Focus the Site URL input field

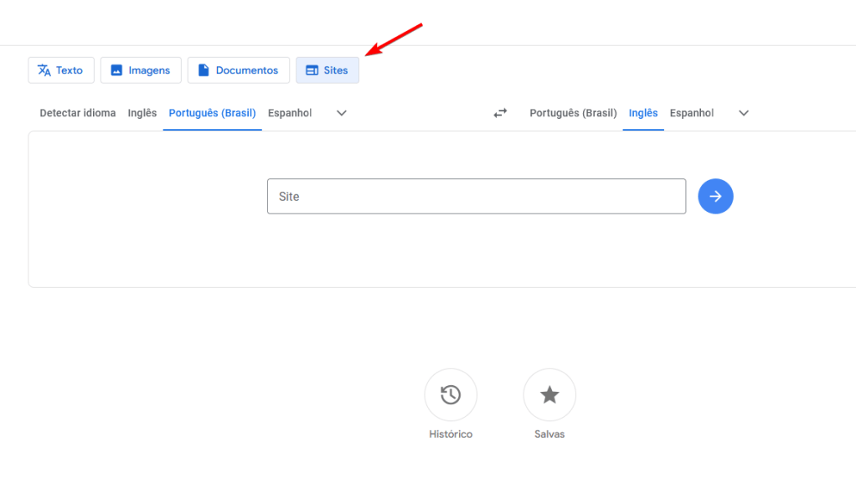click(476, 197)
